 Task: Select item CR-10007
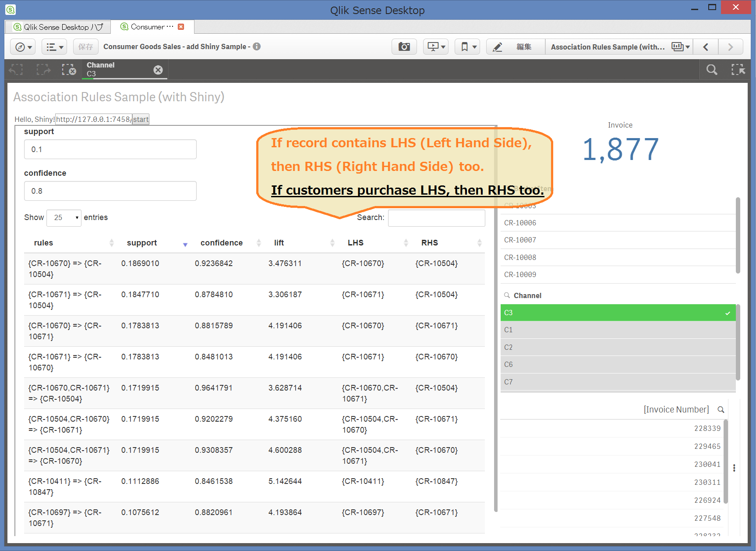pyautogui.click(x=618, y=240)
